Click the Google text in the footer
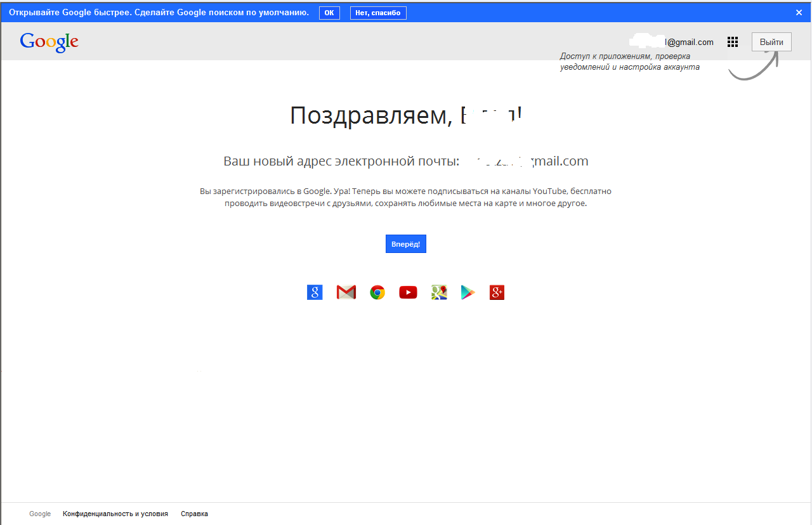 pos(40,514)
